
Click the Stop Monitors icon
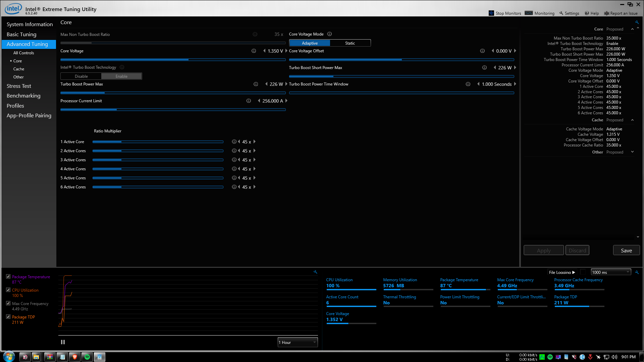click(x=491, y=13)
